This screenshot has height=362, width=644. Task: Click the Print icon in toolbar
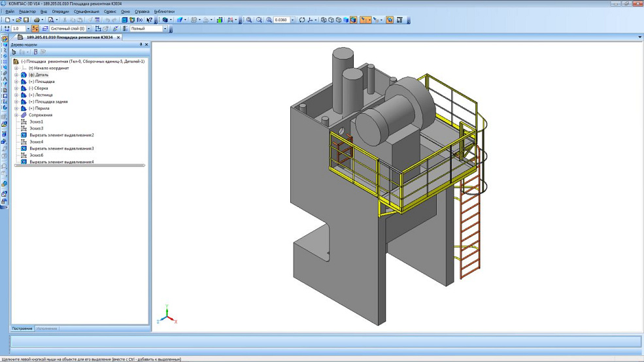(x=37, y=20)
